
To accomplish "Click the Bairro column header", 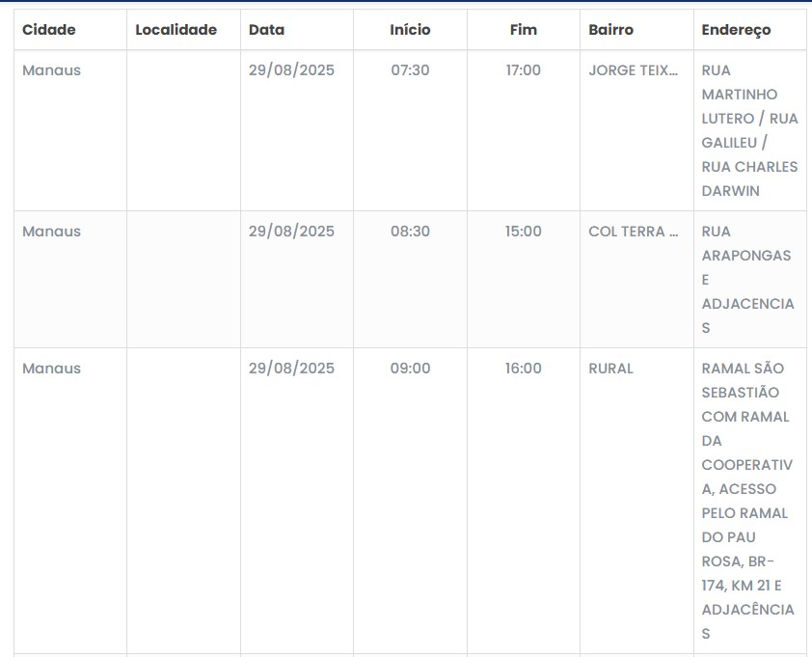I will coord(611,30).
